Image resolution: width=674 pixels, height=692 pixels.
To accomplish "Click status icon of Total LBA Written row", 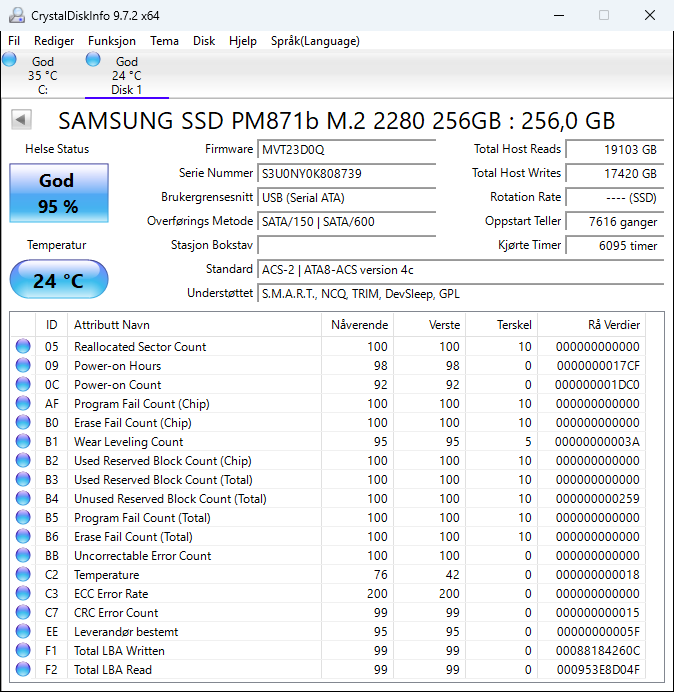I will [x=23, y=650].
